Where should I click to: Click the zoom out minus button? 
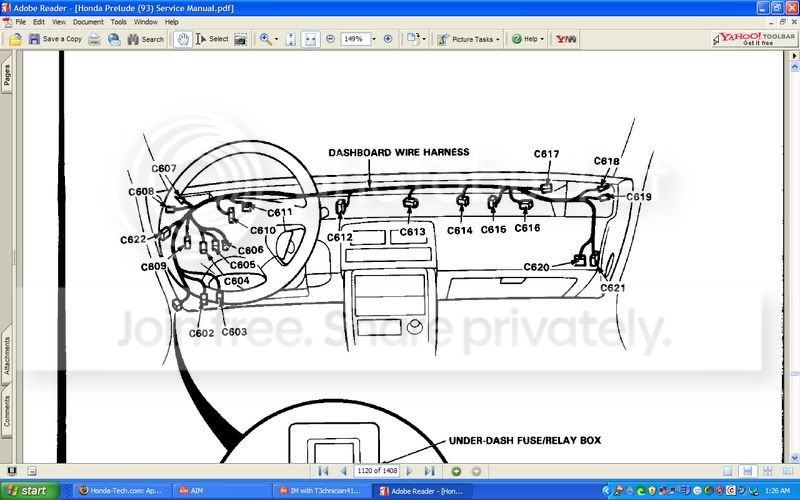tap(330, 39)
